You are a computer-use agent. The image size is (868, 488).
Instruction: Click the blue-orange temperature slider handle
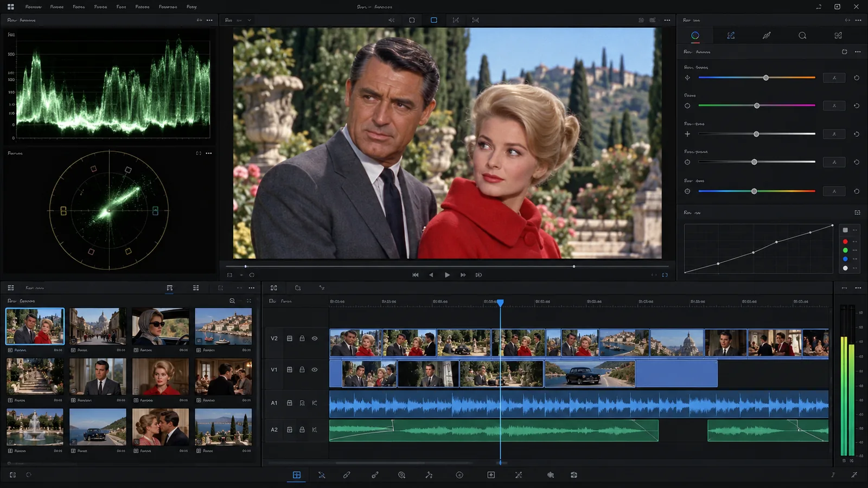pyautogui.click(x=766, y=78)
